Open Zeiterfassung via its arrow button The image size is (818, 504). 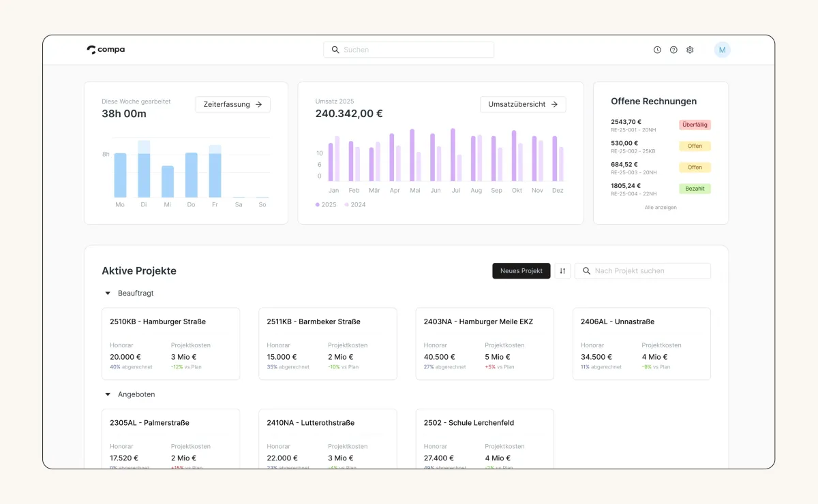tap(232, 104)
